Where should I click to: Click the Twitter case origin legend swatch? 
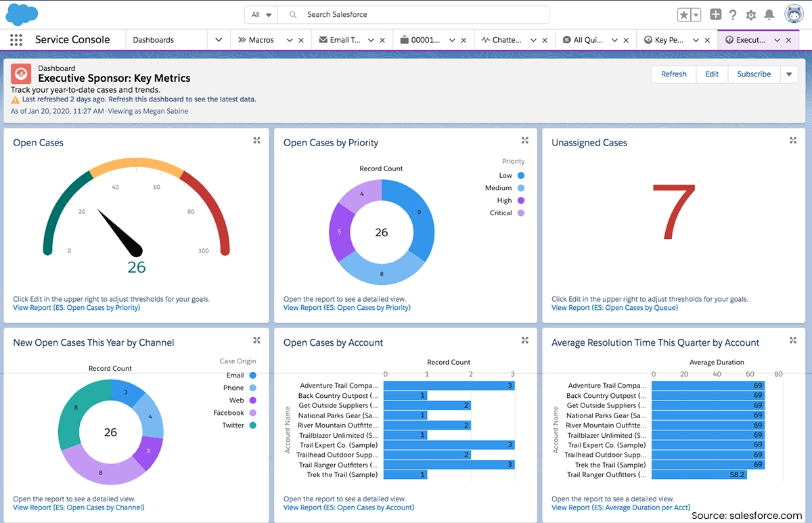tap(253, 426)
